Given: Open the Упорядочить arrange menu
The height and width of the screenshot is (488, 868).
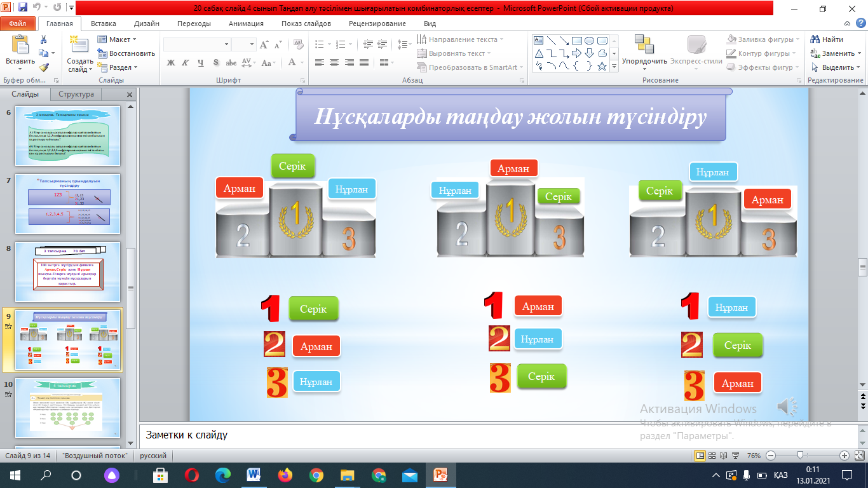Looking at the screenshot, I should (x=644, y=53).
